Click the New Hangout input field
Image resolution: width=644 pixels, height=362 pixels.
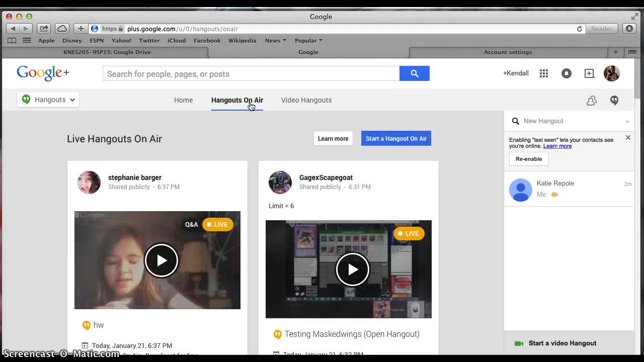click(572, 121)
